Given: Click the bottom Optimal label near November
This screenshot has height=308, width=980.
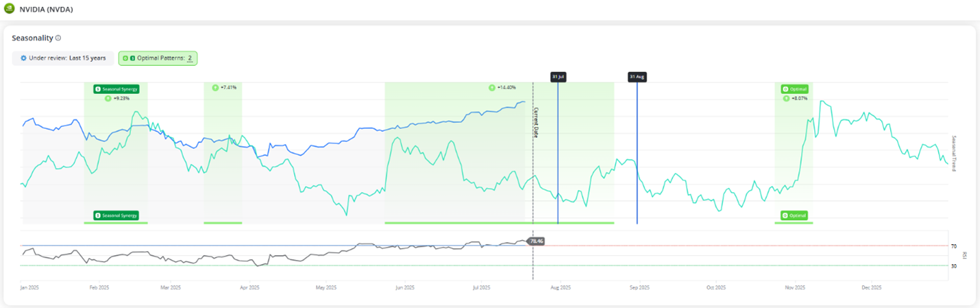Looking at the screenshot, I should tap(795, 215).
